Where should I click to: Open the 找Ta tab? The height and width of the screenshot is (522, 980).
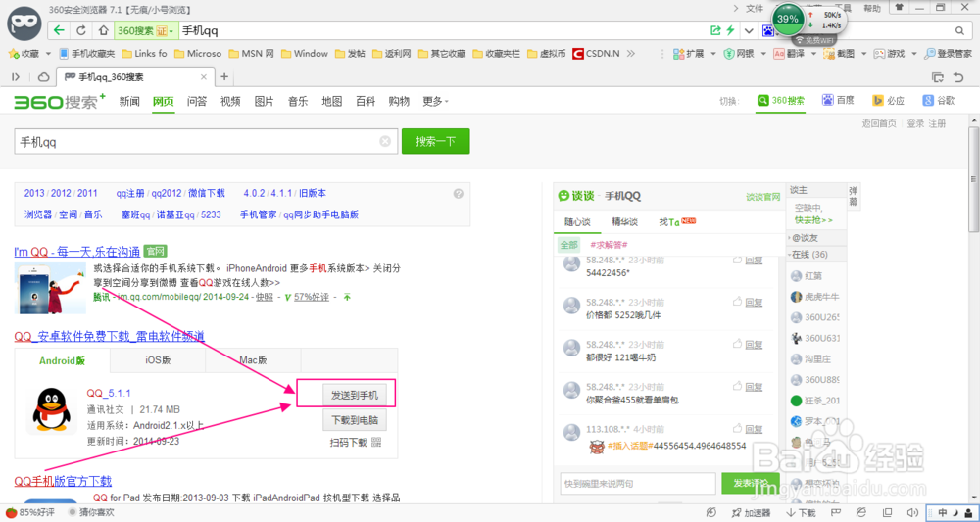pos(676,221)
